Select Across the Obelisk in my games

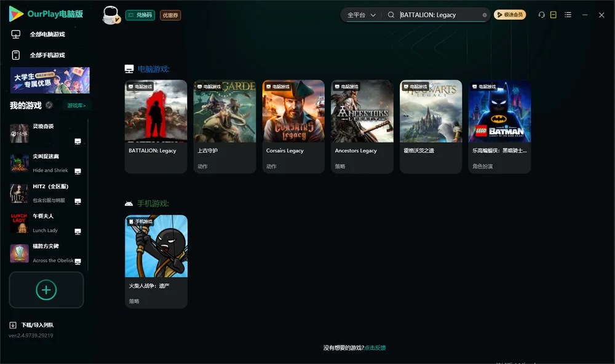click(x=46, y=253)
